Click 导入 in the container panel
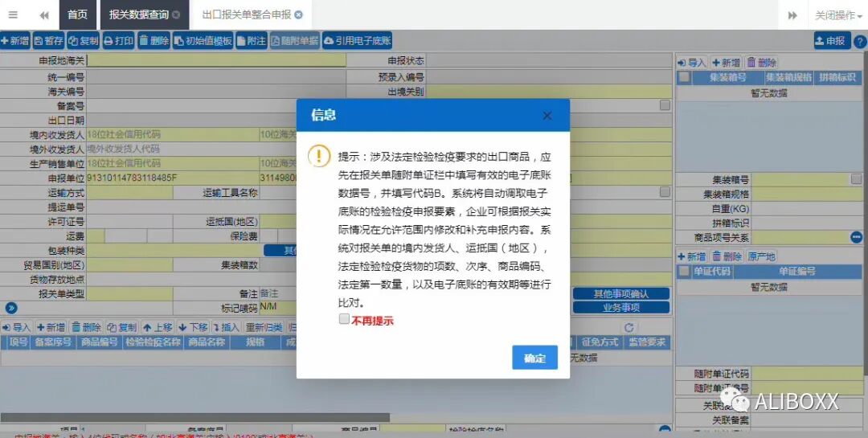Image resolution: width=868 pixels, height=438 pixels. point(693,63)
